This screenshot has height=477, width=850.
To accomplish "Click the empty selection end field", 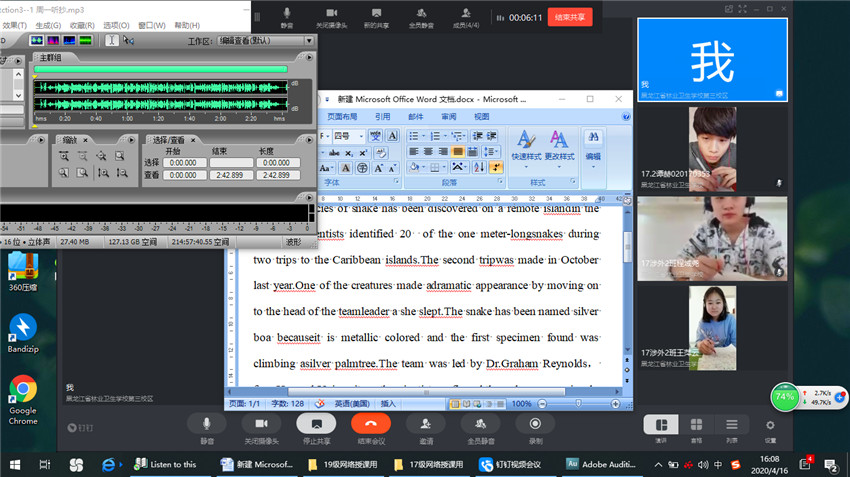I will (x=231, y=163).
